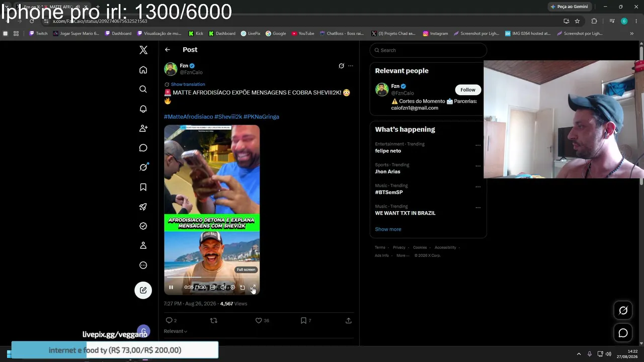Open video settings gear

[232, 288]
